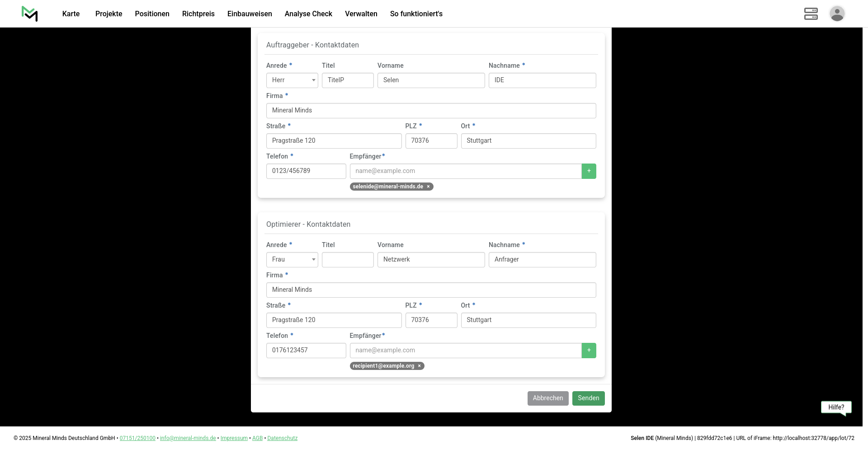
Task: Add recipient with Optimierer plus button
Action: coord(589,351)
